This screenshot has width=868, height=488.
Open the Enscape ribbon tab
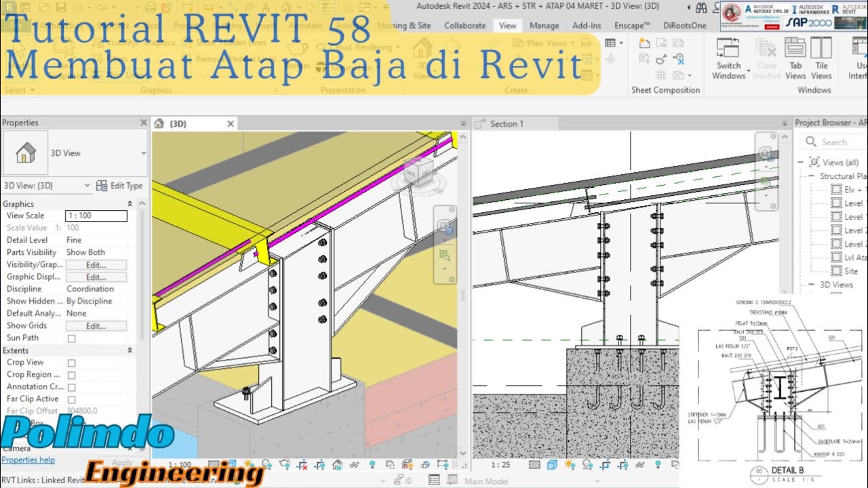[632, 25]
